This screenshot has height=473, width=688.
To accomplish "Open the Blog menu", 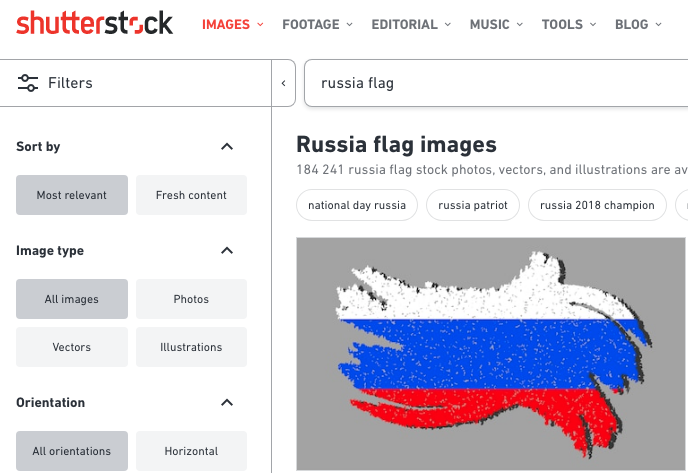I will [638, 24].
